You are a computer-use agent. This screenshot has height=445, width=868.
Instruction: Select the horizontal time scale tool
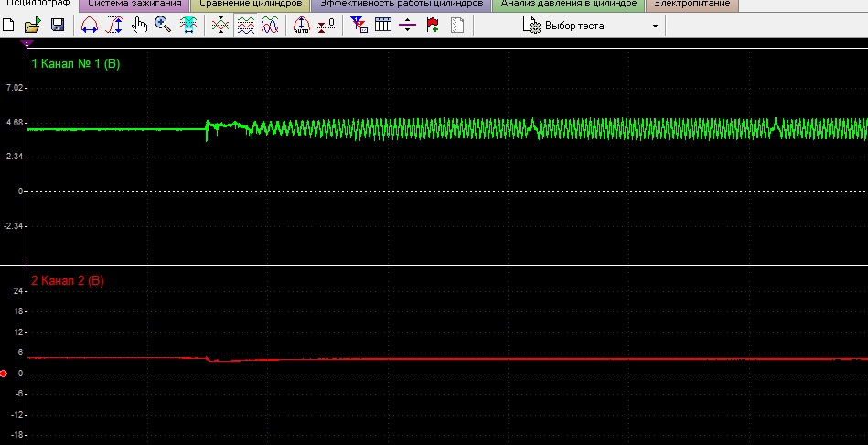pyautogui.click(x=89, y=25)
